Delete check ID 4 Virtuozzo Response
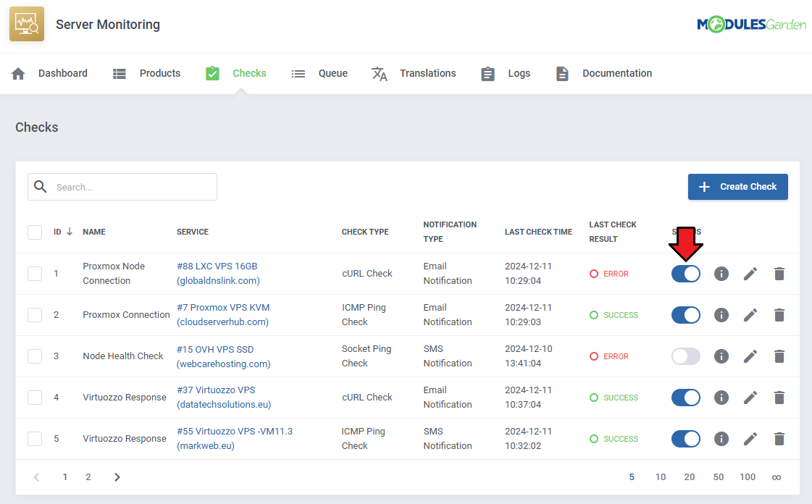Screen dimensions: 812x504 click(x=779, y=398)
